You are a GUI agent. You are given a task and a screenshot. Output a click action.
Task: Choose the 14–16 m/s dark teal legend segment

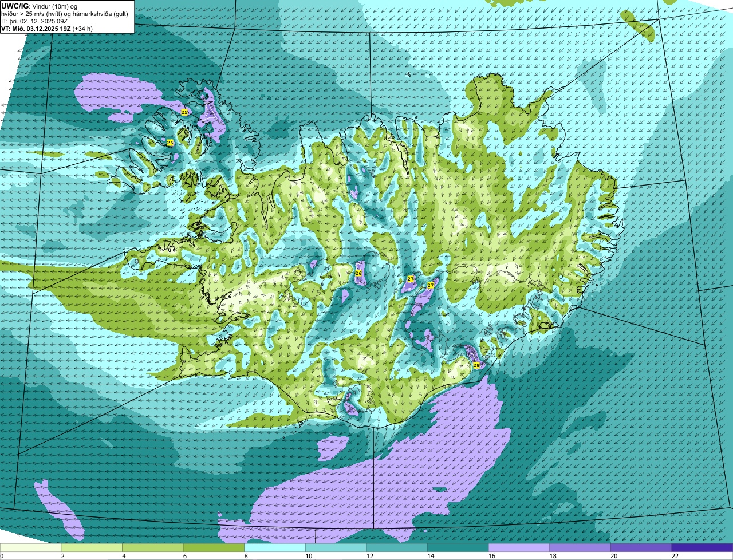click(x=458, y=548)
